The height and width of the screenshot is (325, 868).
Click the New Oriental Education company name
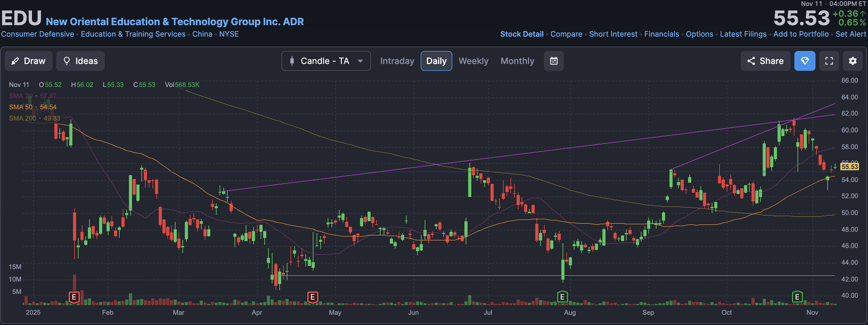(x=175, y=21)
